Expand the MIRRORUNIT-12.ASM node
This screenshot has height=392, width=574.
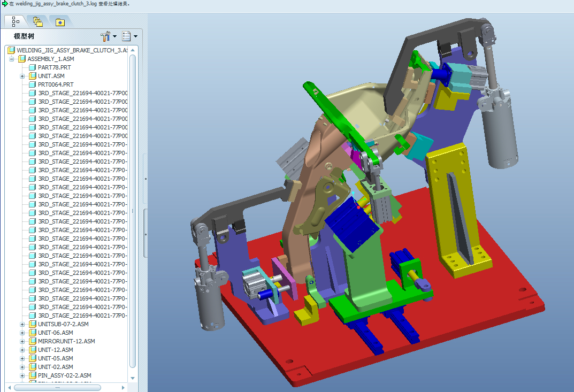click(x=22, y=342)
